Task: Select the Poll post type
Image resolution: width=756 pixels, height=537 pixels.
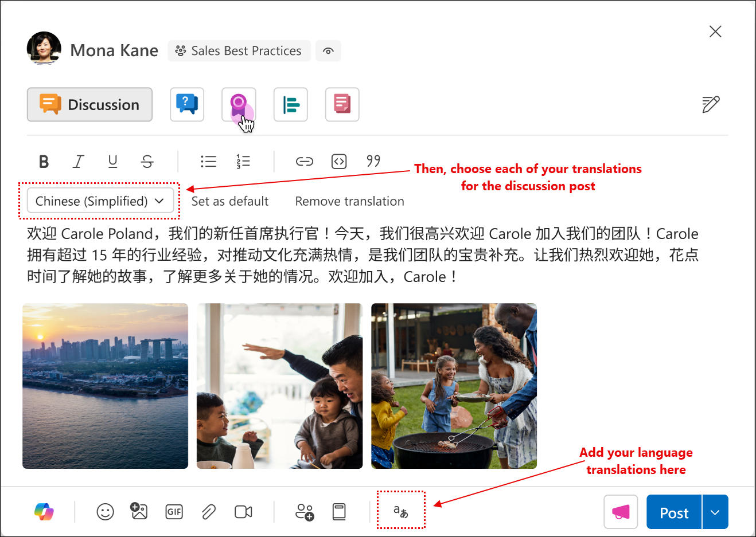Action: point(290,104)
